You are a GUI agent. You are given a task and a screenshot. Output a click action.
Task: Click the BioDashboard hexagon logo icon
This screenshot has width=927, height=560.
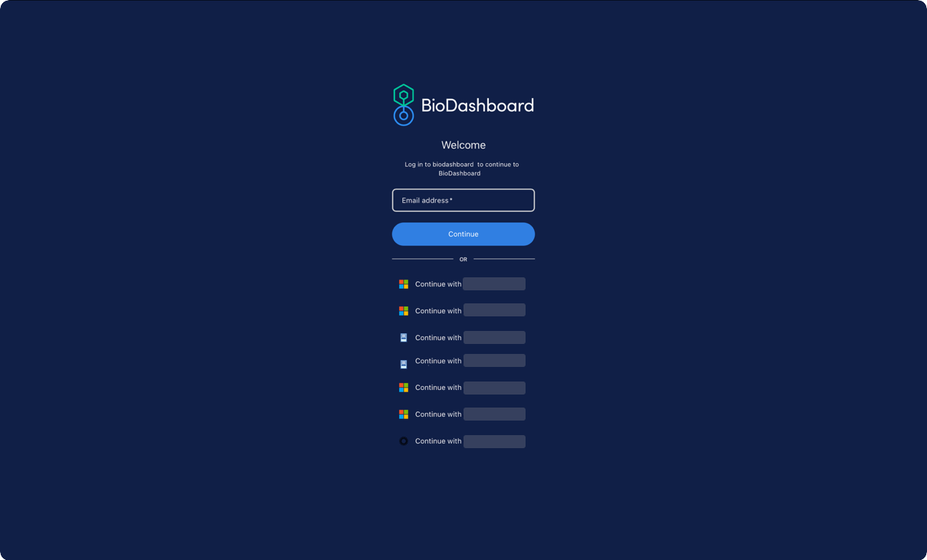(x=404, y=105)
